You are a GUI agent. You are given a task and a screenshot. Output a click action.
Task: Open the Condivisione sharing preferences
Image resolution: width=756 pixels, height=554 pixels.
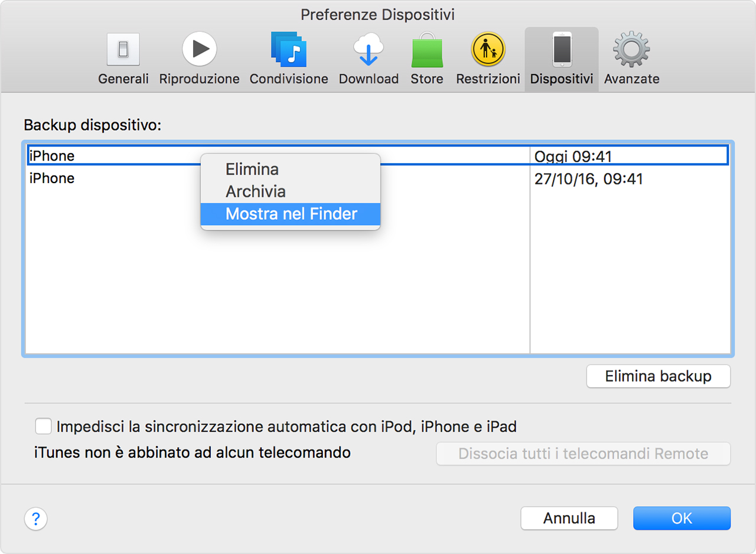pos(289,59)
